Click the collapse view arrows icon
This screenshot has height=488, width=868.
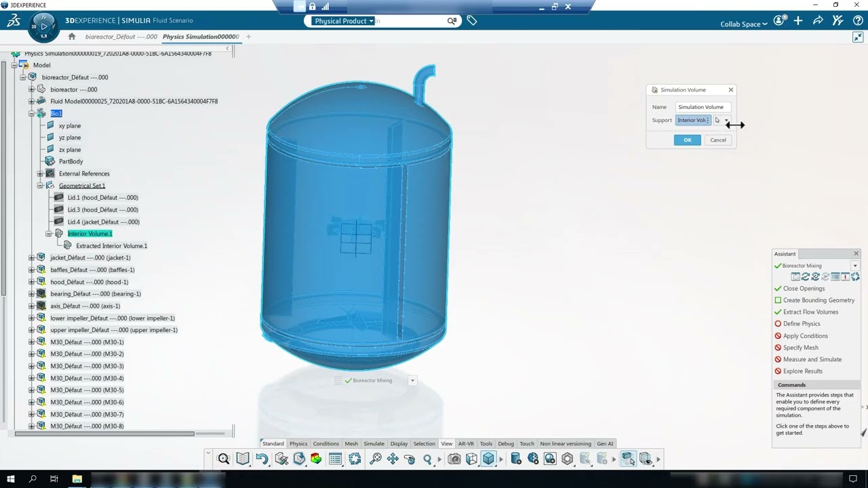[x=858, y=37]
